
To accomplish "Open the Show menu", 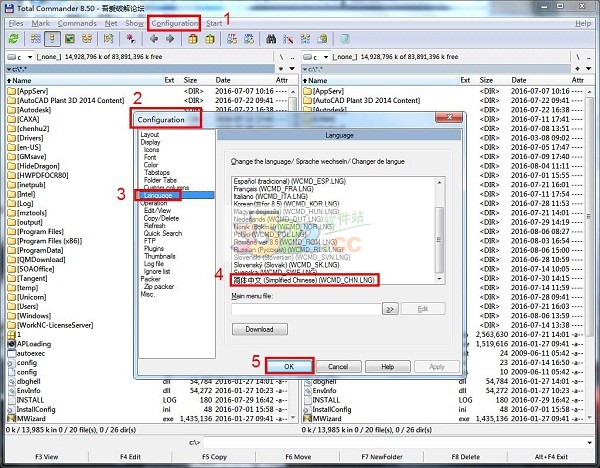I will coord(134,23).
